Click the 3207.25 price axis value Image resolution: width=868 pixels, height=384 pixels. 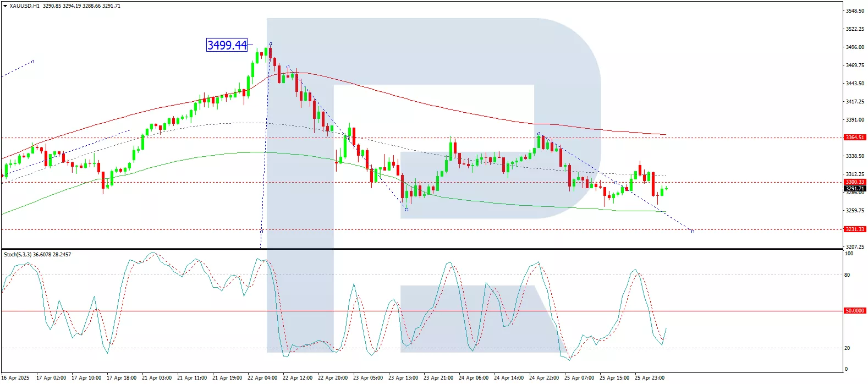pyautogui.click(x=854, y=247)
